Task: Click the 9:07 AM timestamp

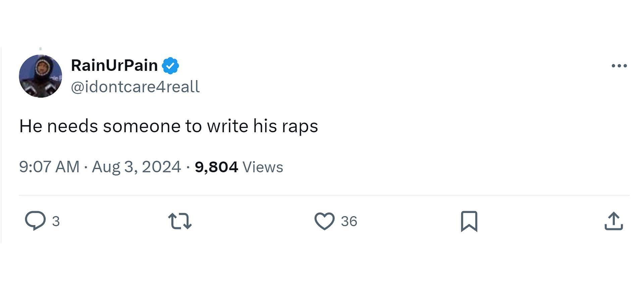Action: click(x=49, y=167)
